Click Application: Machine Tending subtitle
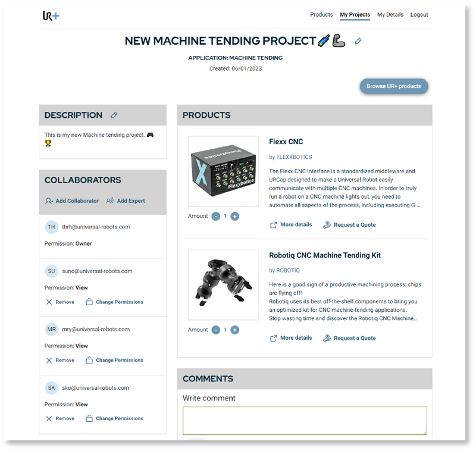Image resolution: width=476 pixels, height=451 pixels. [x=235, y=58]
